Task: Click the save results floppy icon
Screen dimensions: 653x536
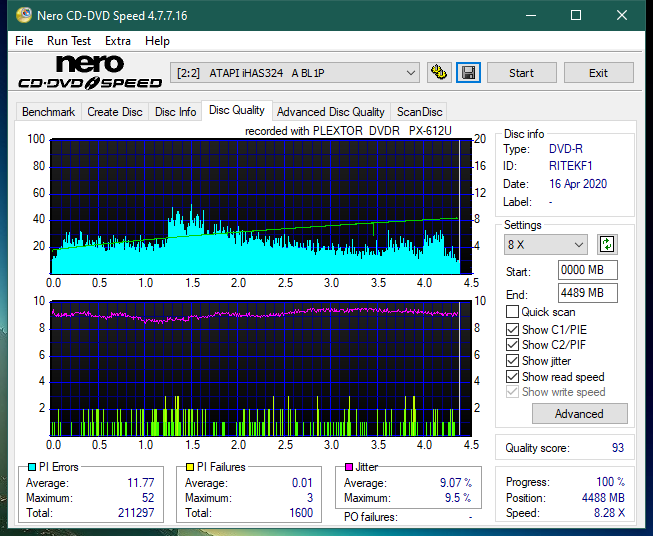Action: coord(469,73)
